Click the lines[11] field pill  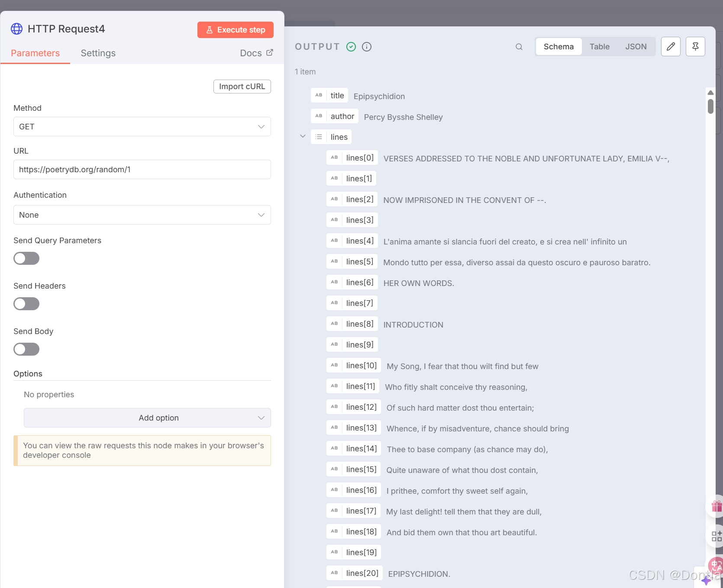point(353,386)
